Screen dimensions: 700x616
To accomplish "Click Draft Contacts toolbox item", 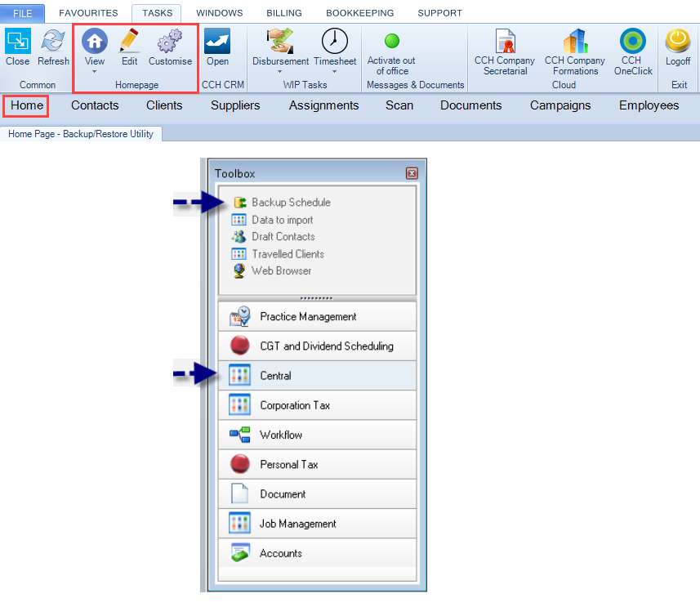I will [x=273, y=237].
